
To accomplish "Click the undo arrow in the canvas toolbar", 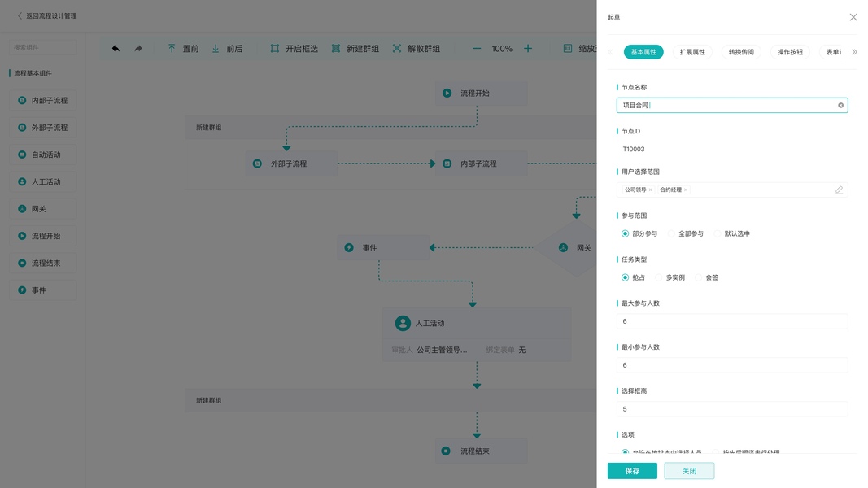I will tap(116, 49).
